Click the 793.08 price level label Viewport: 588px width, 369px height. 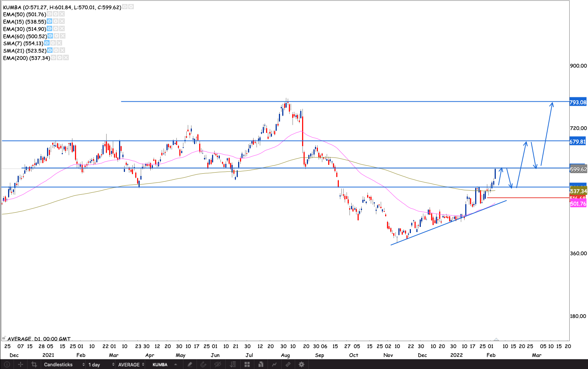point(578,102)
